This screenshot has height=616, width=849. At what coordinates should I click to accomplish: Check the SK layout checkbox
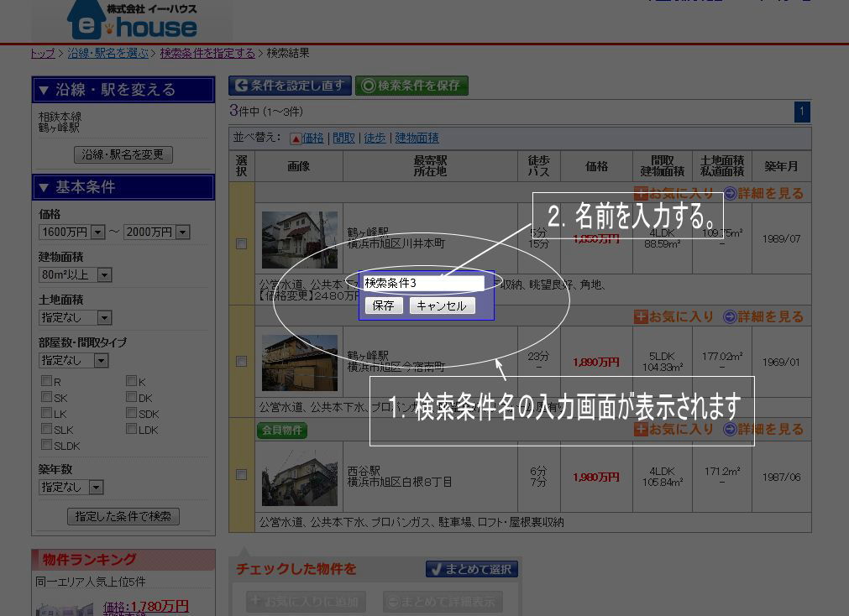pyautogui.click(x=46, y=397)
